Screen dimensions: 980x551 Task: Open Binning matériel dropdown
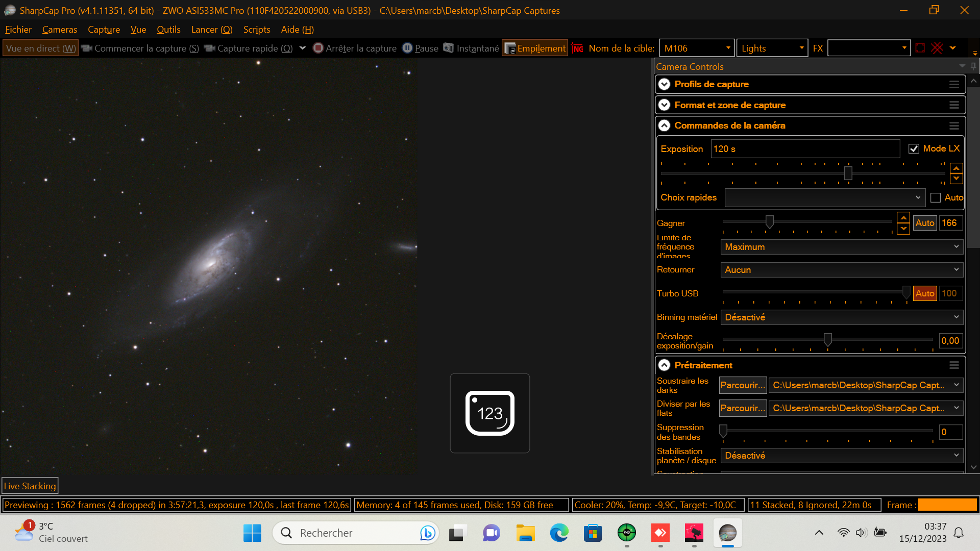tap(842, 317)
